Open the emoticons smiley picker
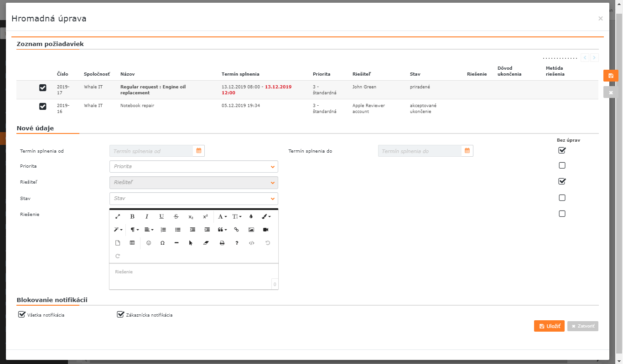This screenshot has width=623, height=364. (149, 243)
